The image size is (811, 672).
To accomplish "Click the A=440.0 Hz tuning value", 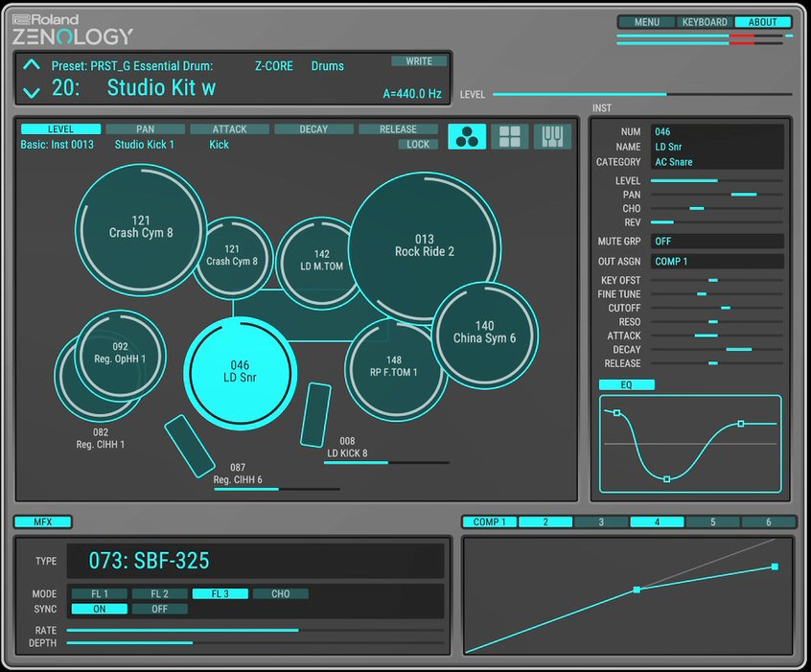I will [x=412, y=94].
